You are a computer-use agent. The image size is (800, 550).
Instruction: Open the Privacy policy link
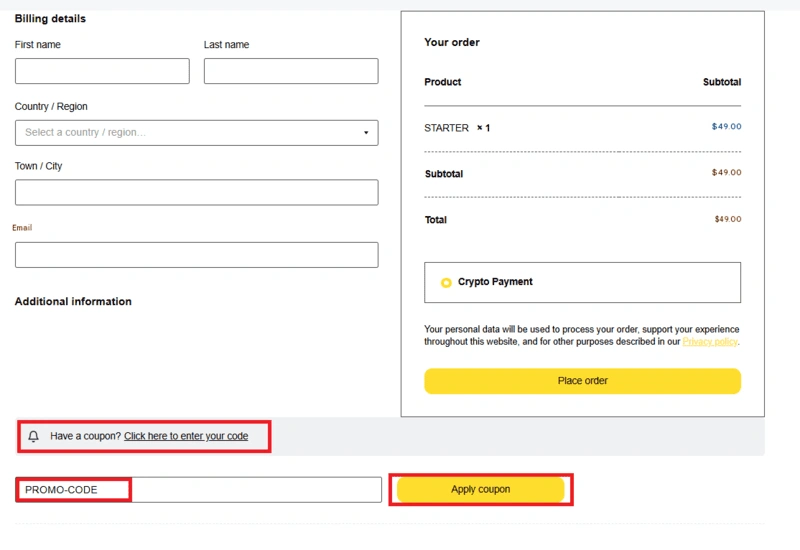710,342
